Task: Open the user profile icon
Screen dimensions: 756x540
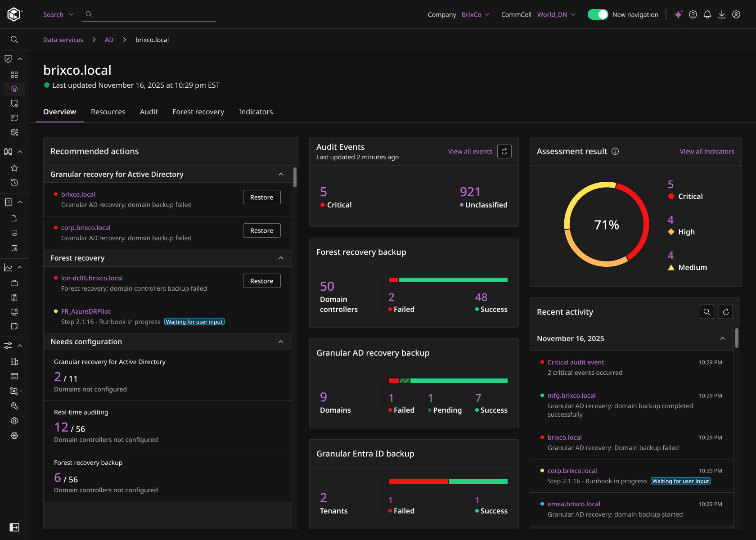Action: click(736, 14)
